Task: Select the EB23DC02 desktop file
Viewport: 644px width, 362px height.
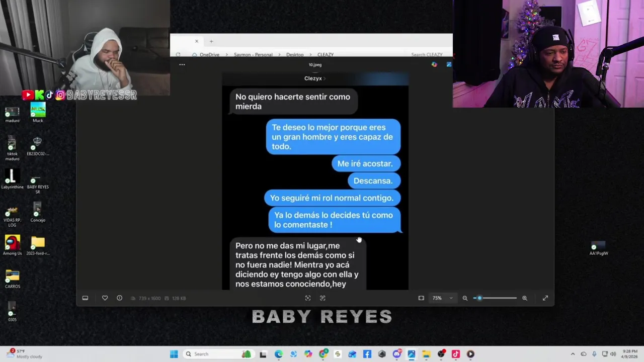Action: pos(38,146)
